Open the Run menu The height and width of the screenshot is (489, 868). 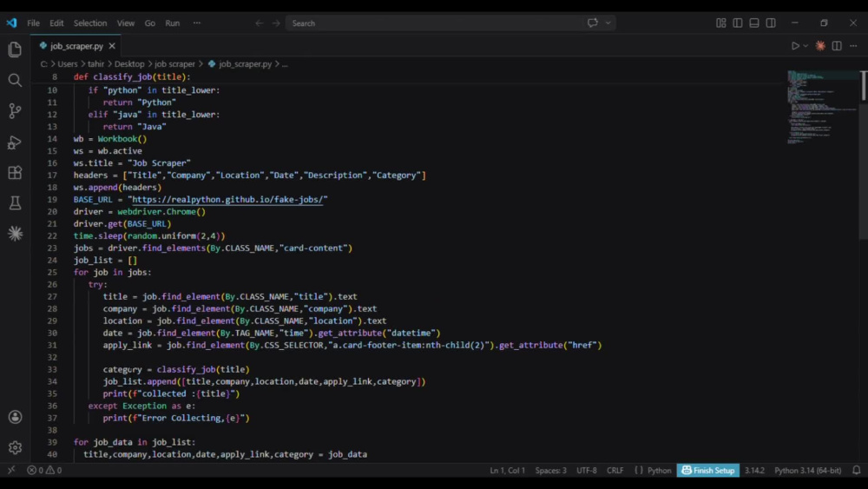[x=172, y=23]
